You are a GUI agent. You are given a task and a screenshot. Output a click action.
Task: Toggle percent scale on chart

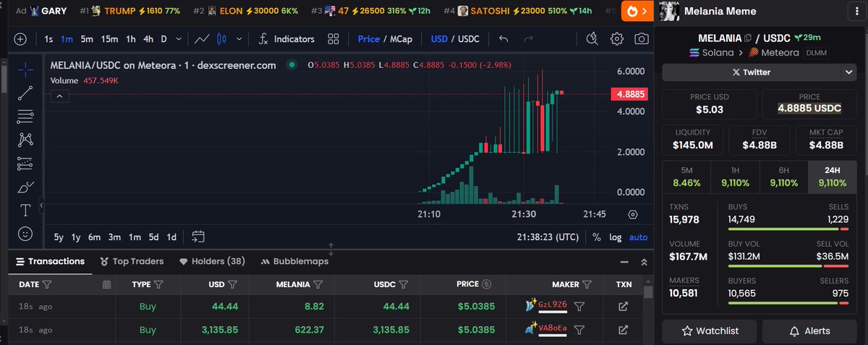click(x=597, y=237)
